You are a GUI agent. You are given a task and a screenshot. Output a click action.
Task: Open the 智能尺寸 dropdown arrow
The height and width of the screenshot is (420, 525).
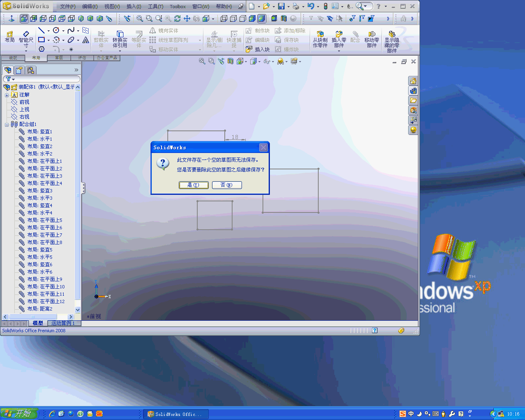(x=26, y=50)
